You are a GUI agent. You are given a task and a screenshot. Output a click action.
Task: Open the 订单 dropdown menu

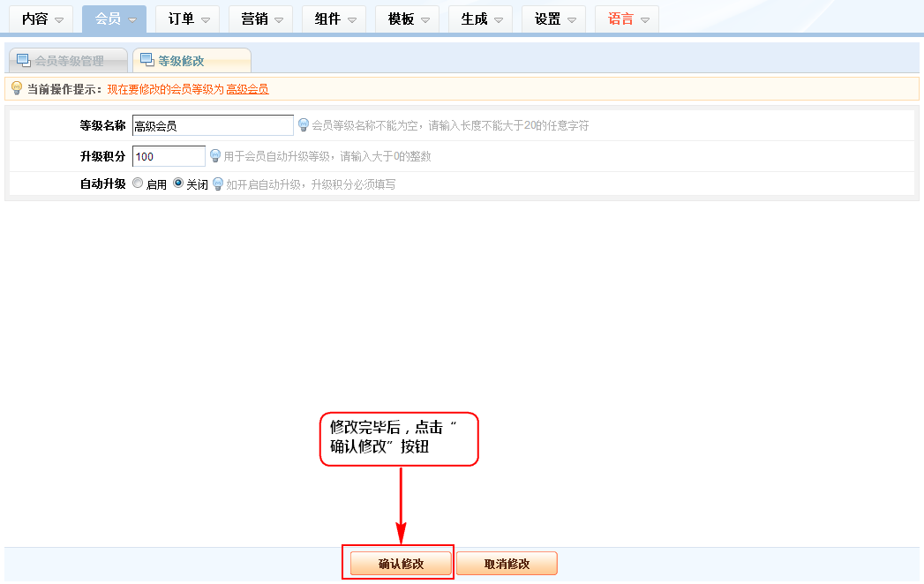click(187, 19)
